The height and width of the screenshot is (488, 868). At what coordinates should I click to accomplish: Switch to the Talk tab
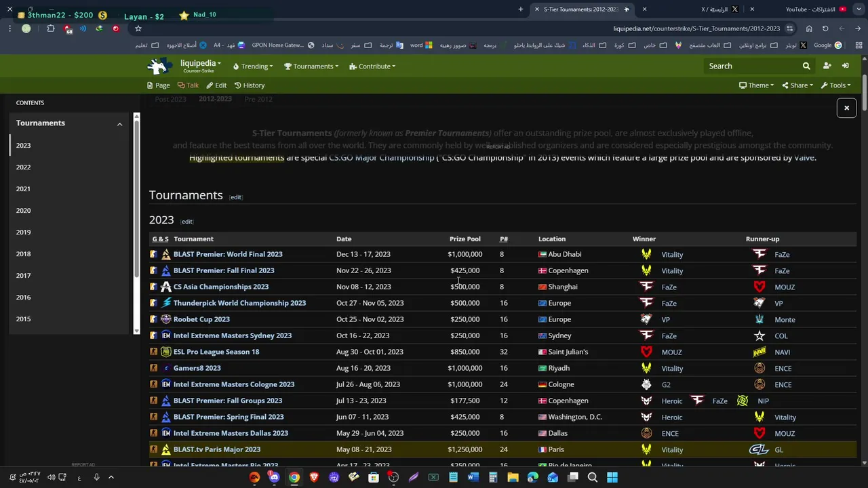pos(188,85)
